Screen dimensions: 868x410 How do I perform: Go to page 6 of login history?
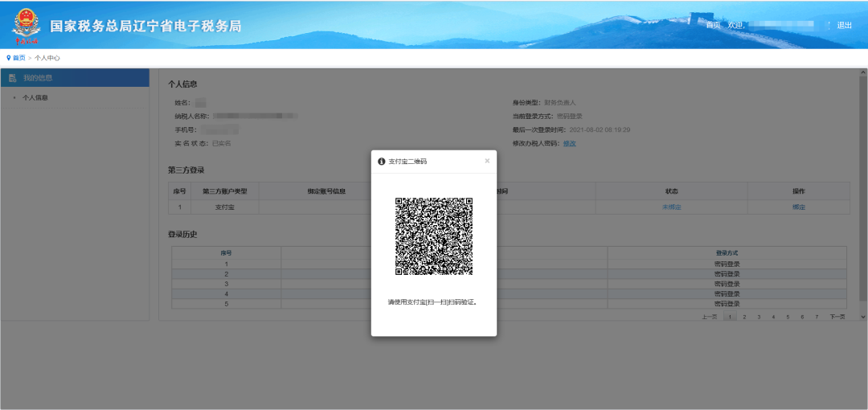click(x=802, y=317)
